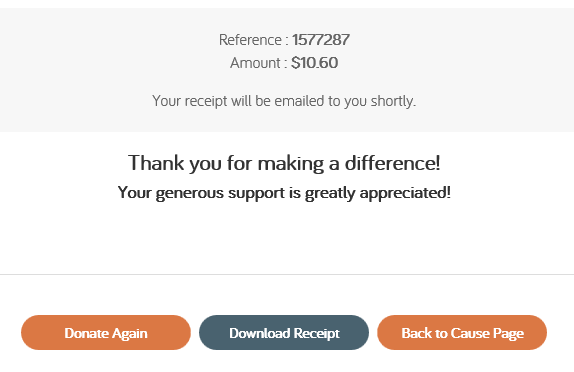Click the horizontal divider above the buttons
Viewport: 574px width, 372px height.
point(287,274)
